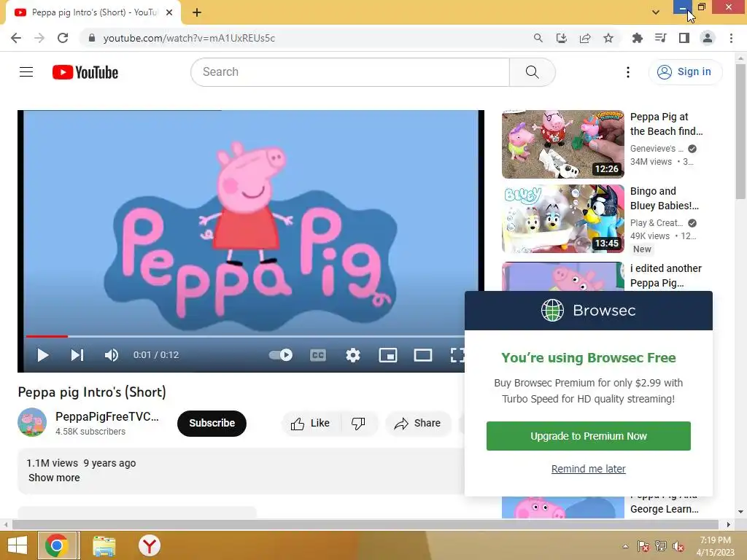The image size is (747, 560).
Task: Click the tray network icon
Action: 661,546
